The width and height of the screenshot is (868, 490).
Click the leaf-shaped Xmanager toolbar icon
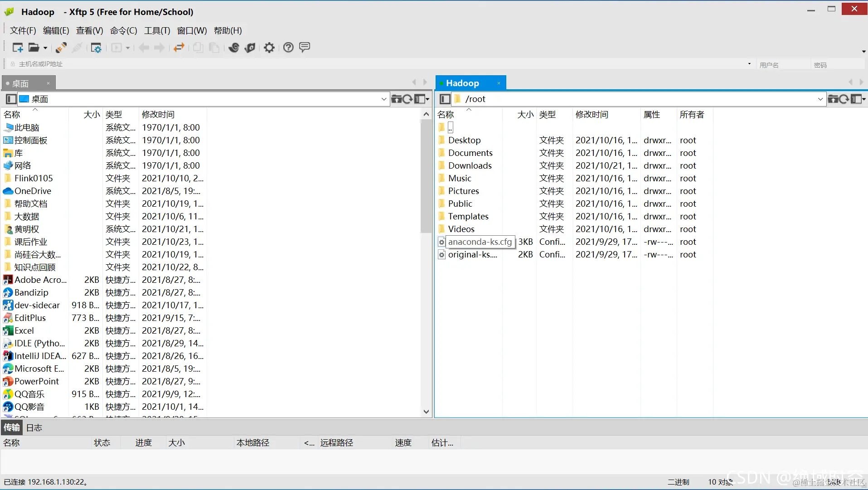(x=250, y=48)
